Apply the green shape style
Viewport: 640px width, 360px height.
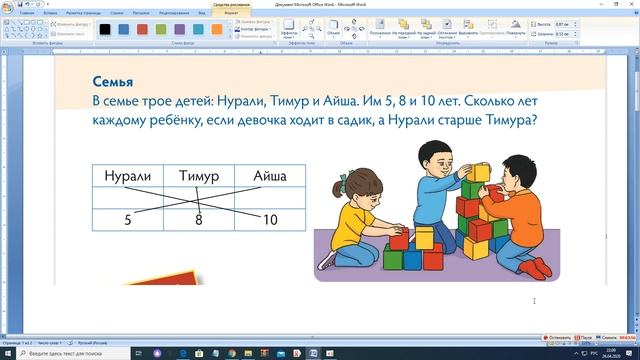(x=161, y=29)
